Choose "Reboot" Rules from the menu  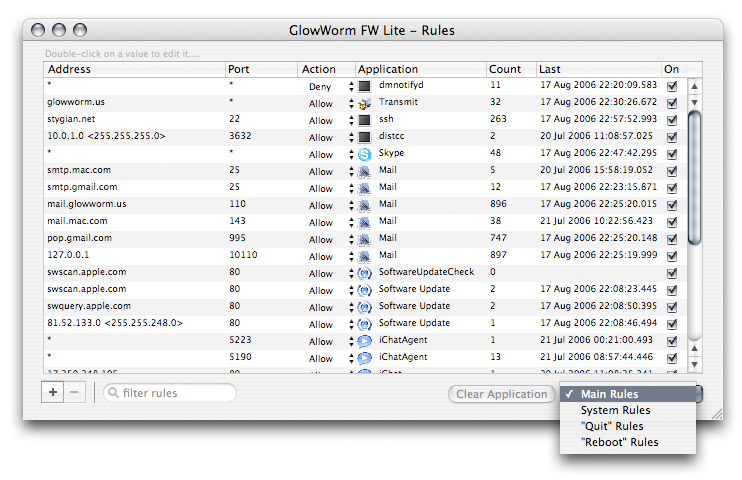tap(628, 442)
